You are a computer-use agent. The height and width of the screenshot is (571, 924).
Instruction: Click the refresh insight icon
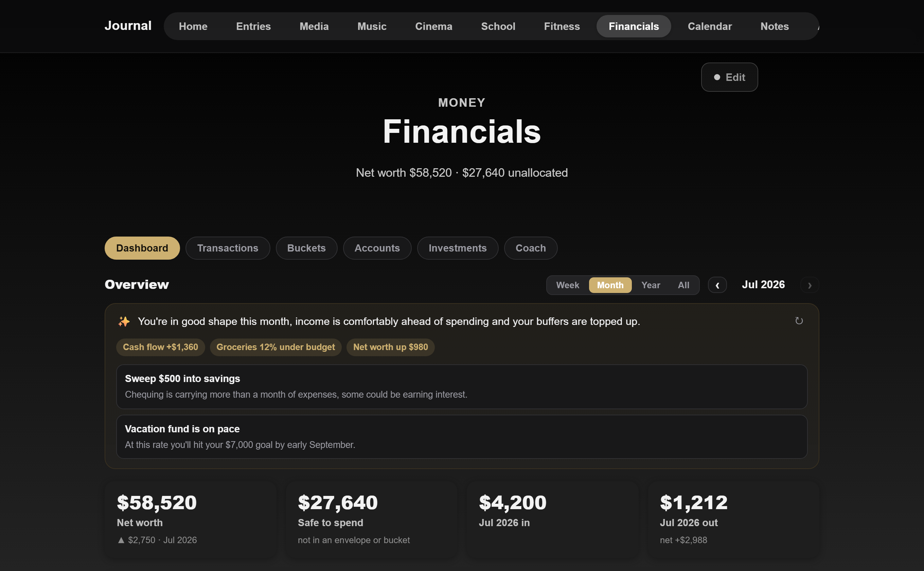click(x=799, y=321)
